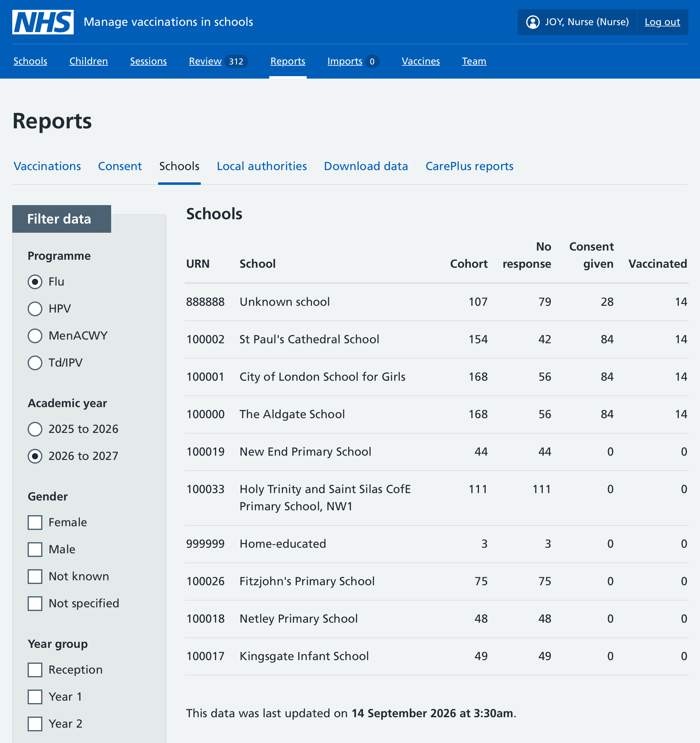This screenshot has width=700, height=743.
Task: Choose the Td/IPV programme option
Action: coord(35,363)
